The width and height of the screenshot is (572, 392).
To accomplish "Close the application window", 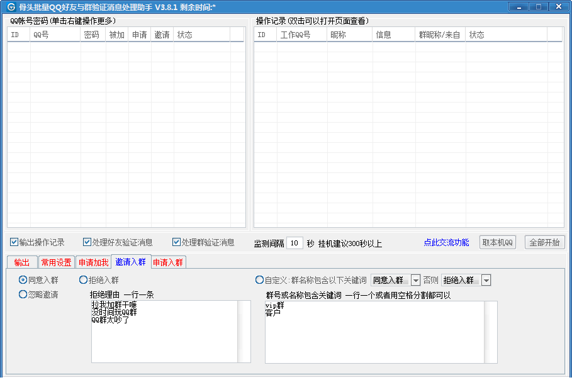I will (x=559, y=7).
